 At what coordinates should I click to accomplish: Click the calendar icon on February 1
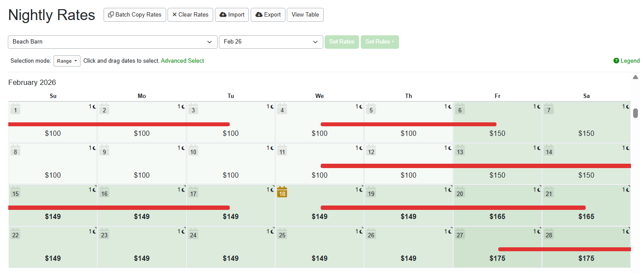(x=15, y=109)
